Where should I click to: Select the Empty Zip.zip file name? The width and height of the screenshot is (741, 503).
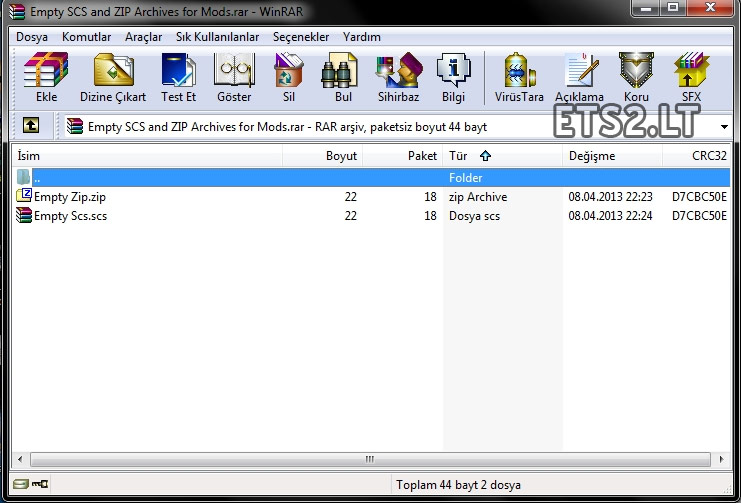point(70,197)
